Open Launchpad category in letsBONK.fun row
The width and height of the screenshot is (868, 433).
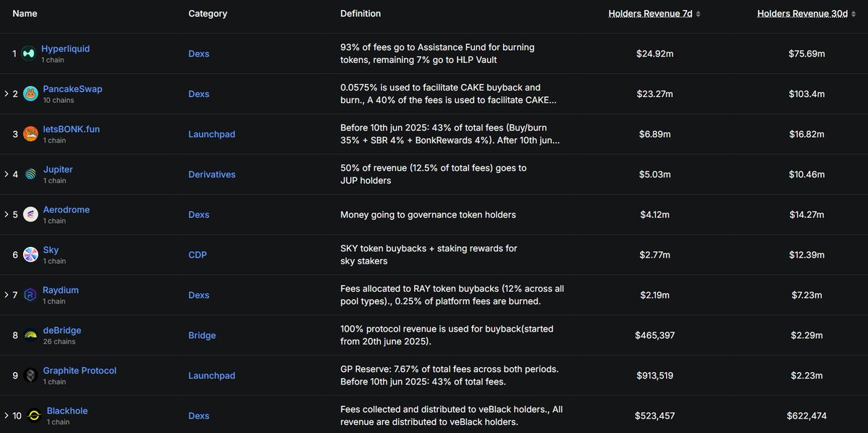211,134
